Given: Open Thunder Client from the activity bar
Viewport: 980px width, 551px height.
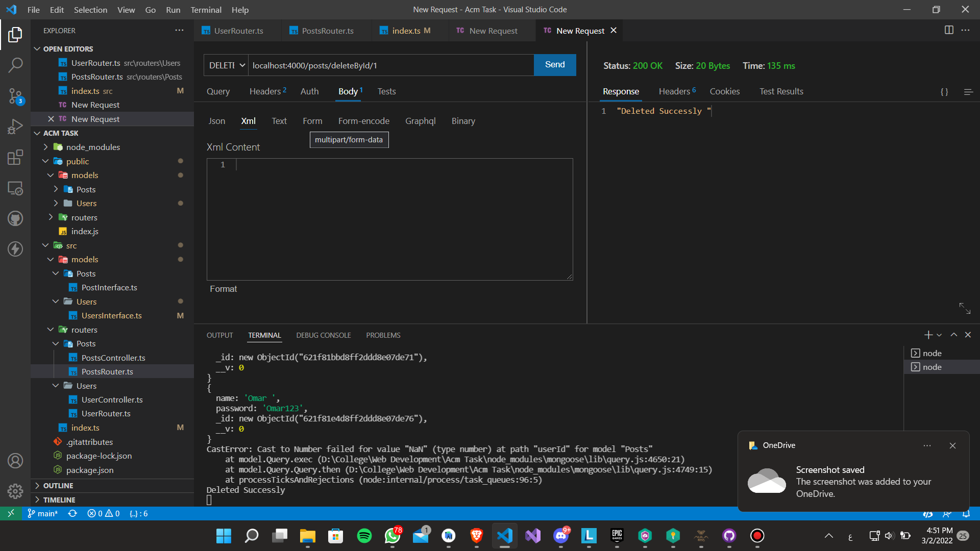Looking at the screenshot, I should (x=15, y=249).
